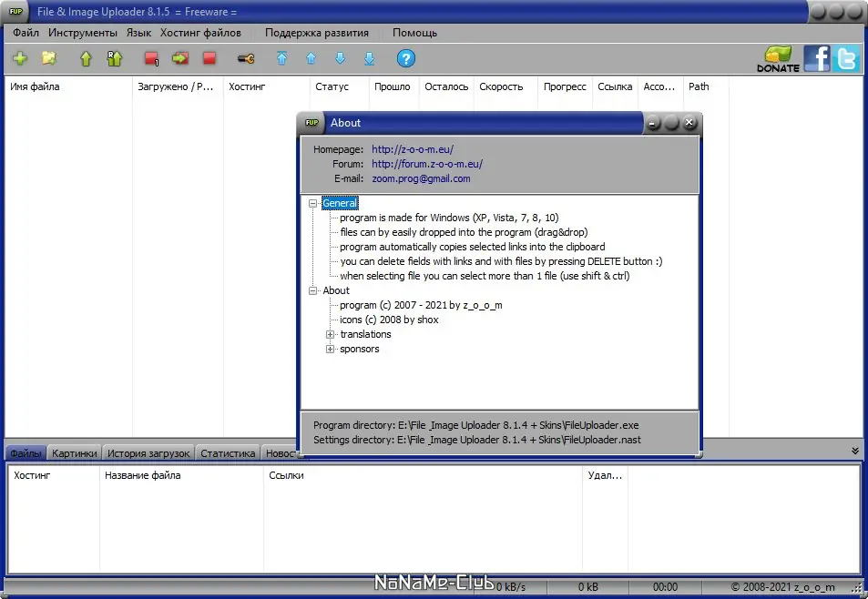868x599 pixels.
Task: Start upload with the single green arrow icon
Action: coord(86,58)
